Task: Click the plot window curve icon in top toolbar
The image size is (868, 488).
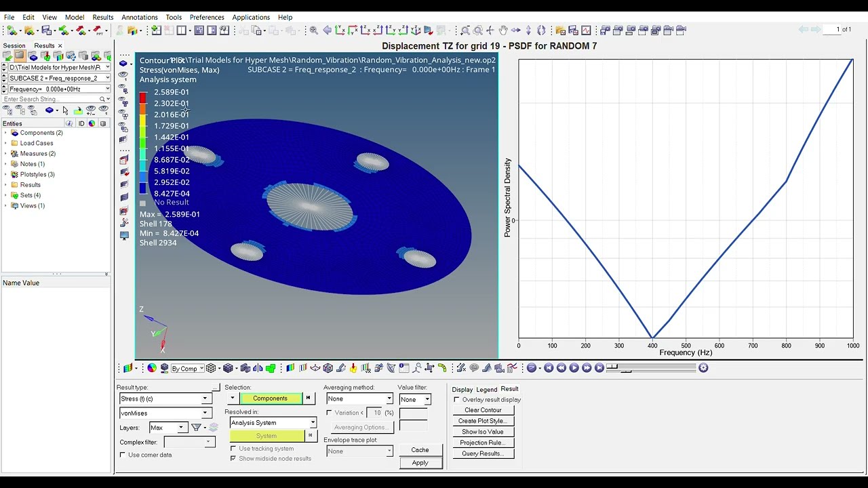Action: (x=586, y=30)
